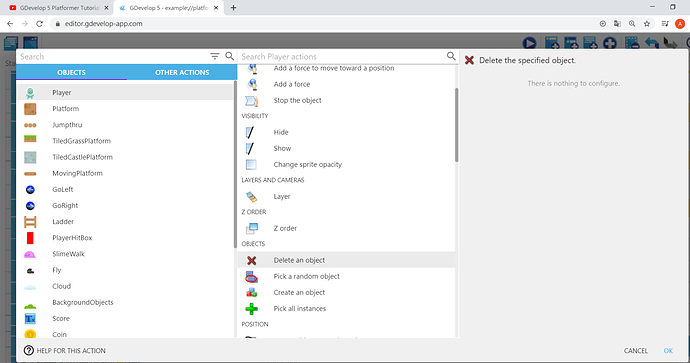The image size is (690, 363).
Task: Switch to the OBJECTS tab
Action: click(x=71, y=72)
